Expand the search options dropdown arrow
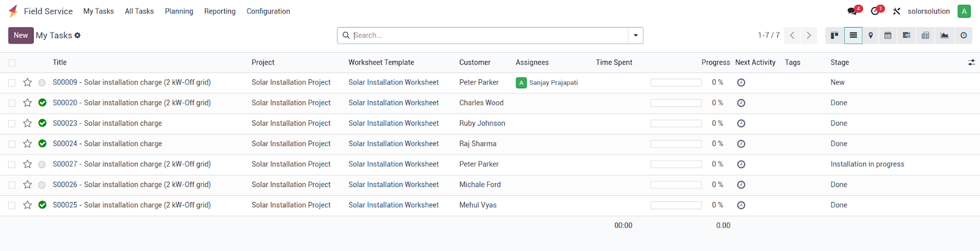 636,36
